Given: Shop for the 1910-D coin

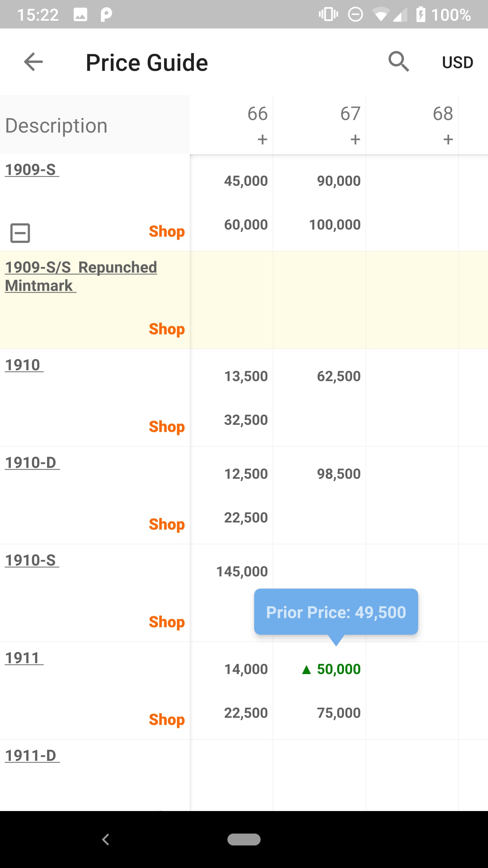Looking at the screenshot, I should [167, 525].
